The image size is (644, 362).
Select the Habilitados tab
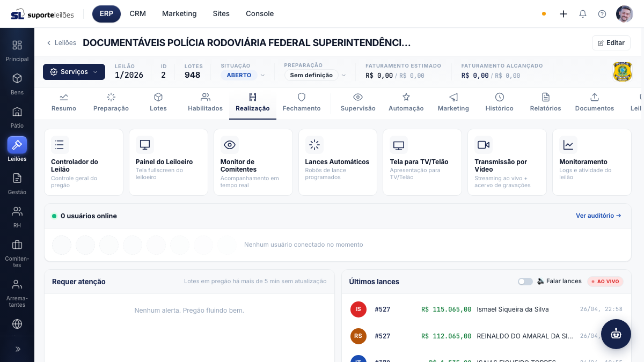tap(205, 102)
